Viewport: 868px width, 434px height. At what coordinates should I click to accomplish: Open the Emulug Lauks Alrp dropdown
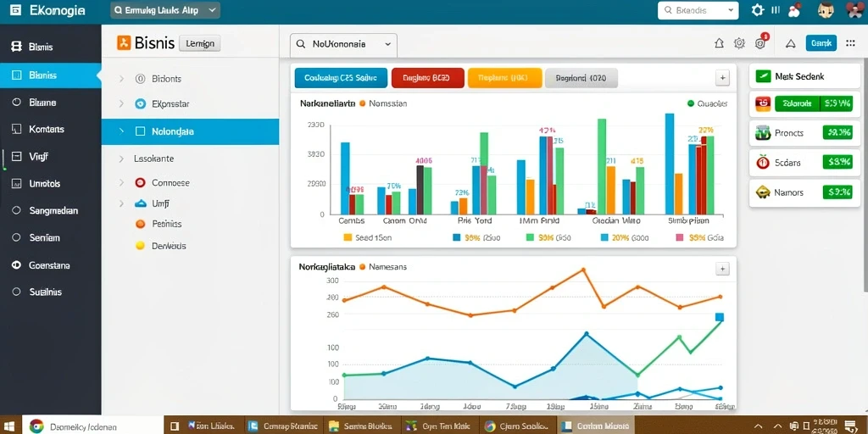coord(165,10)
